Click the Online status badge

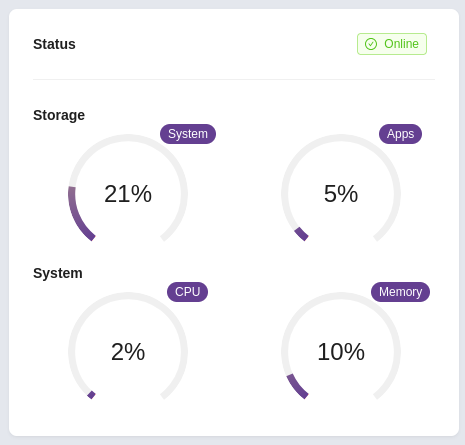click(392, 44)
